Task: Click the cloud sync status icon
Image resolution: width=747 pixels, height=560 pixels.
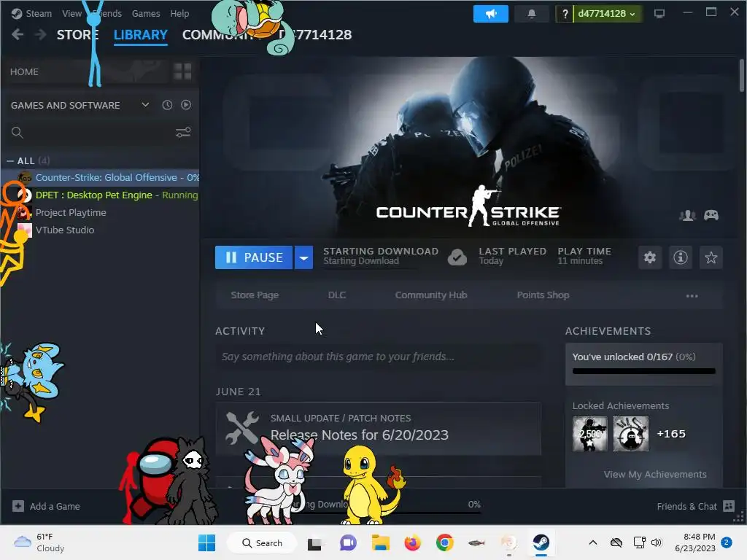Action: pos(457,257)
